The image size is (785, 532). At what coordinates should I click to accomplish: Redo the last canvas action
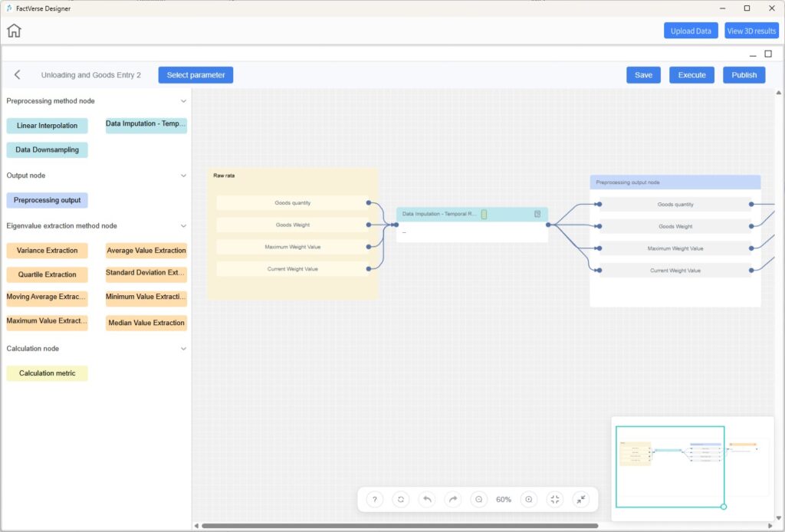coord(453,499)
